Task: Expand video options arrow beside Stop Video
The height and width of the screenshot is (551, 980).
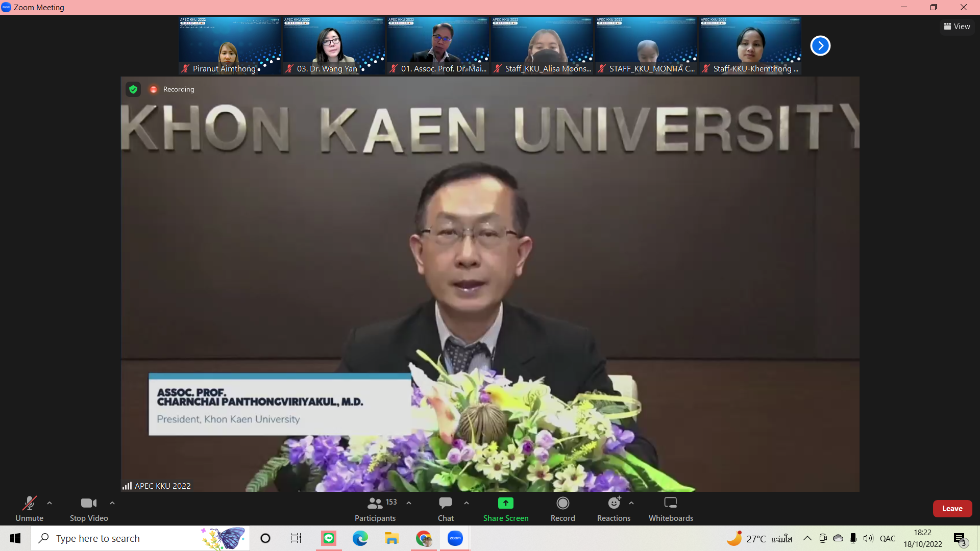Action: point(112,503)
